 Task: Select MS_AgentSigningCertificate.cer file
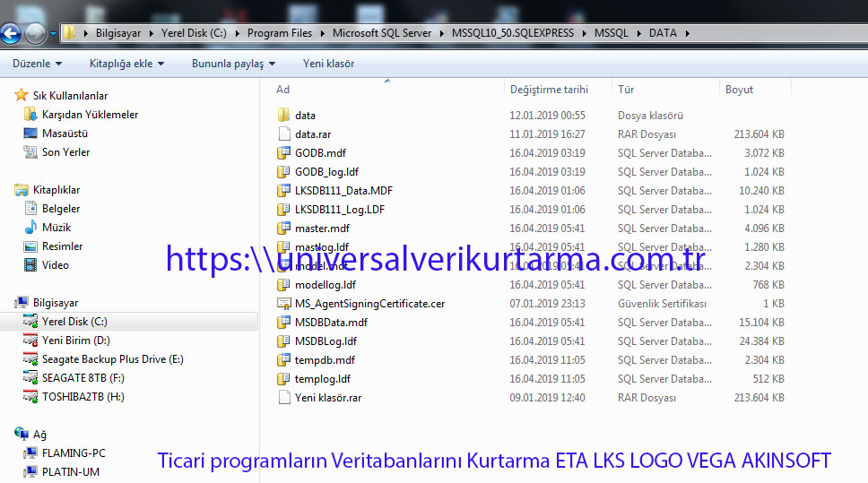click(x=369, y=304)
